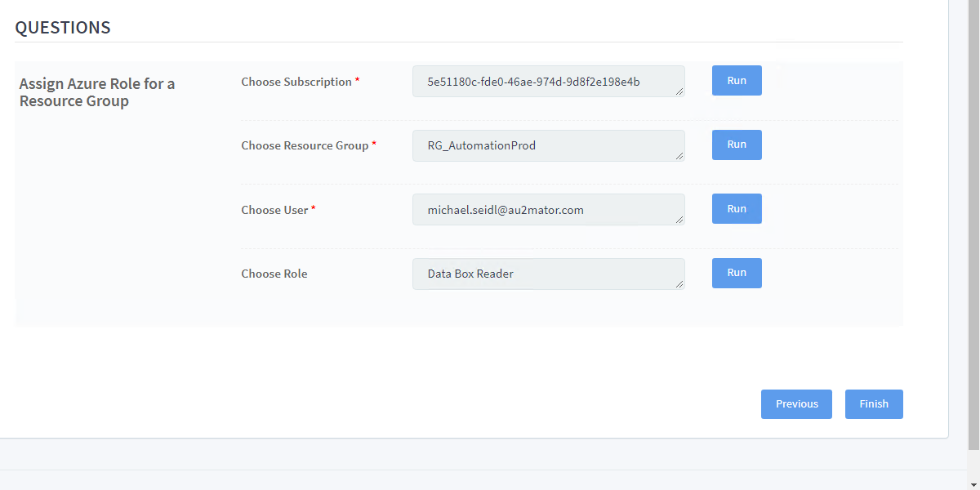This screenshot has height=490, width=980.
Task: Click Run button for Choose Resource Group
Action: coord(737,145)
